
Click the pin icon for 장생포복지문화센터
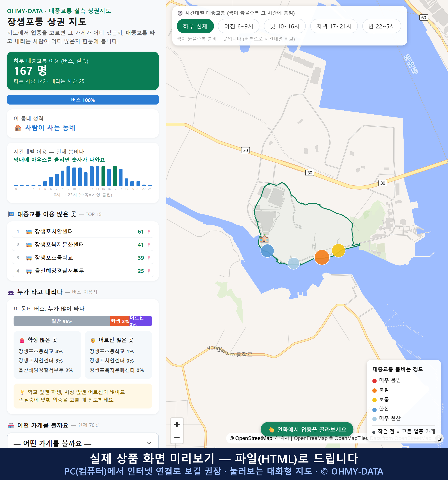click(x=149, y=244)
